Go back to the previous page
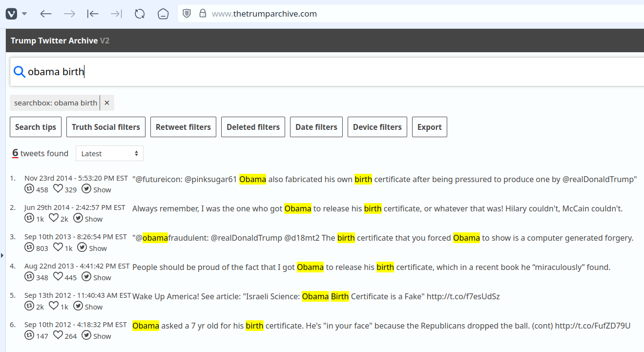The image size is (644, 352). (46, 14)
